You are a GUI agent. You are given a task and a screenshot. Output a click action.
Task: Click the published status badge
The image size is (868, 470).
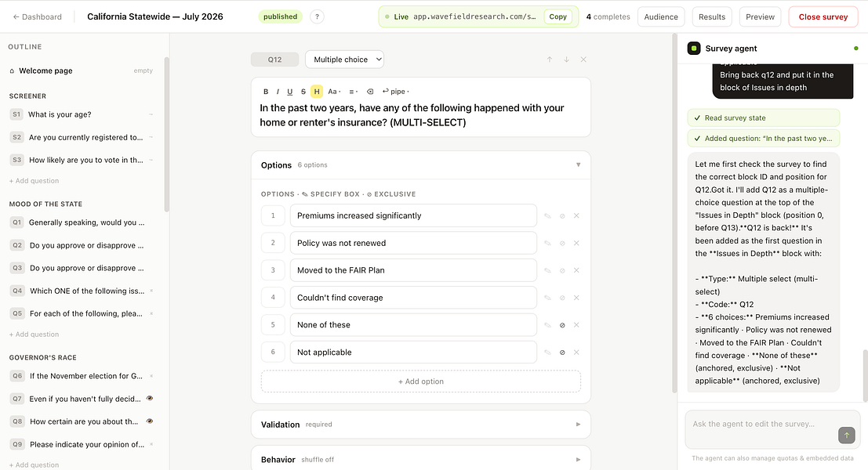(x=280, y=16)
